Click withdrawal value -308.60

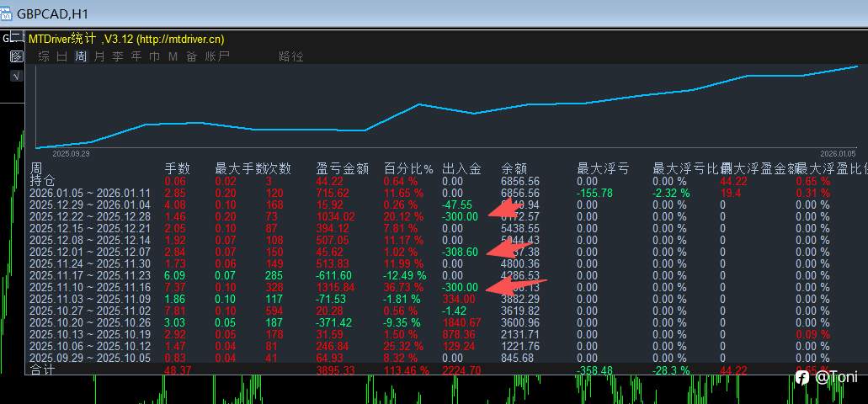coord(460,252)
